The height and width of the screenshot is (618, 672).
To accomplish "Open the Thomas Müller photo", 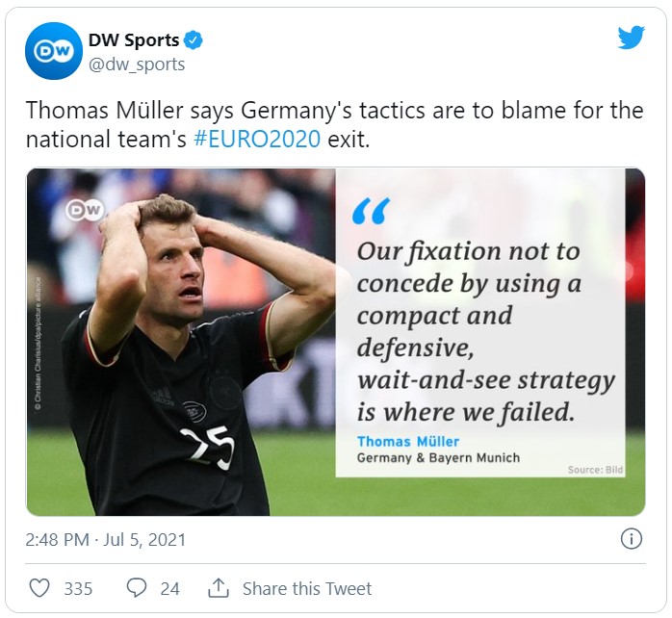I will coord(181,342).
